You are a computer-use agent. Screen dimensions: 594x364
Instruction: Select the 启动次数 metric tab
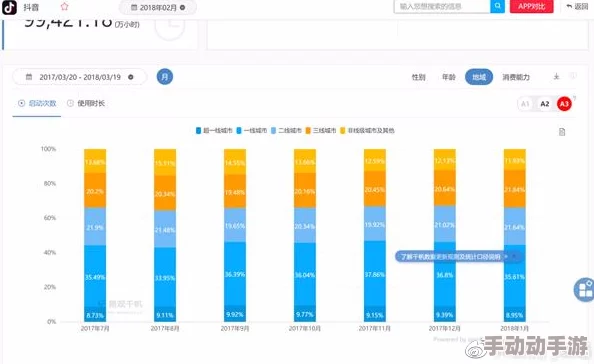click(x=37, y=103)
